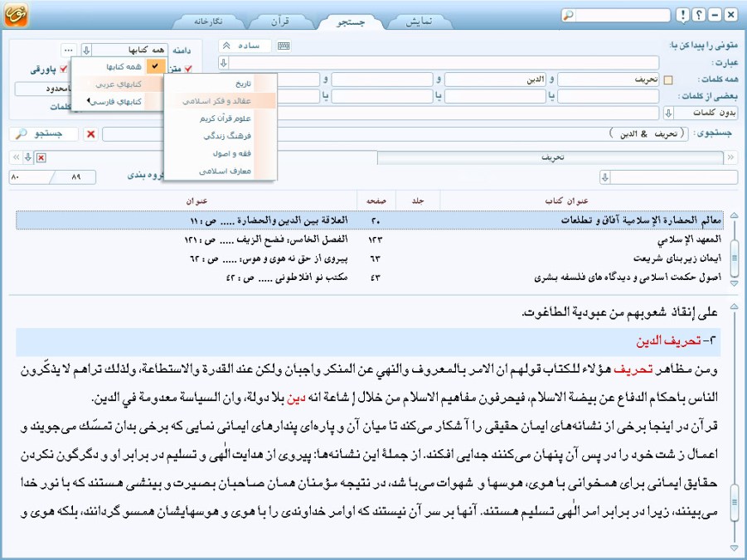The width and height of the screenshot is (747, 560).
Task: Expand the کتابهای فارسی submenu
Action: (x=117, y=101)
